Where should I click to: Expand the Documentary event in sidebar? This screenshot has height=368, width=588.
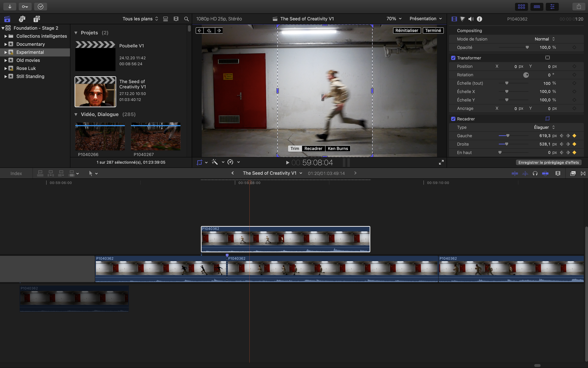[x=5, y=44]
